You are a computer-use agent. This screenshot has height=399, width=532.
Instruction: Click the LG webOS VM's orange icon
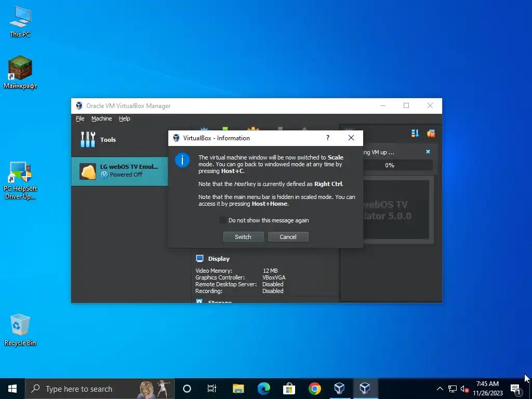[x=87, y=171]
